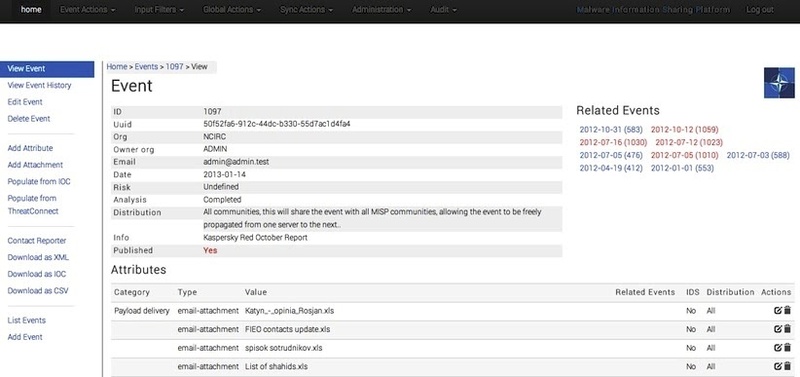This screenshot has width=800, height=377.
Task: Log out of the platform
Action: point(760,10)
